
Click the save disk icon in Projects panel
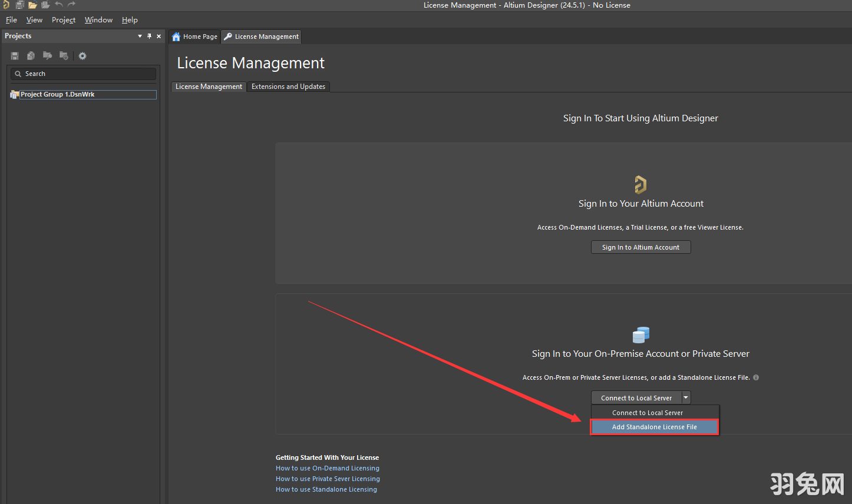coord(15,56)
